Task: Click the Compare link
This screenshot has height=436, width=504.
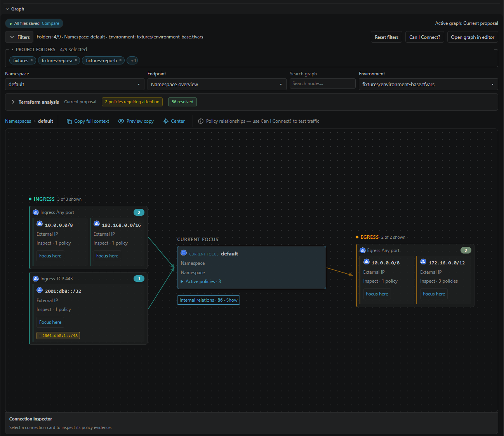Action: pos(50,23)
